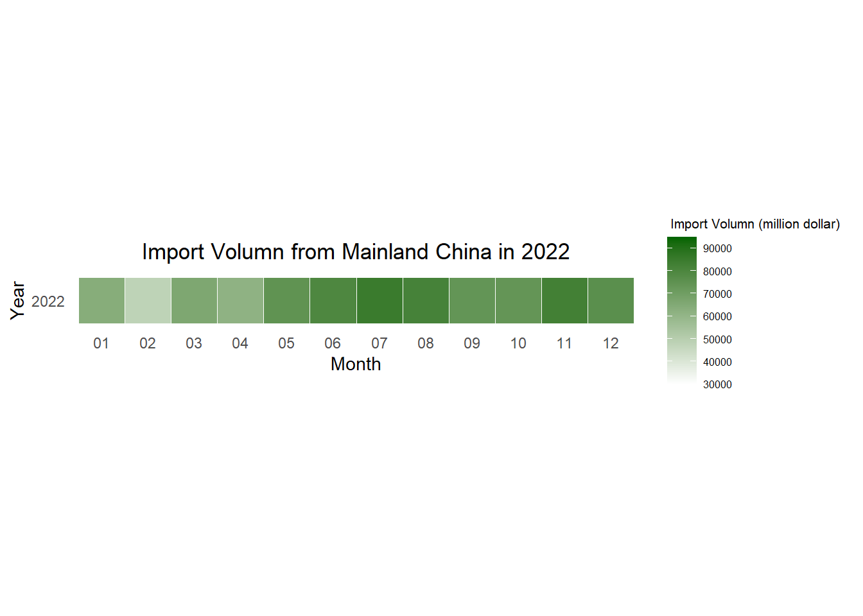Viewport: 863px width, 616px height.
Task: Click the chart title about Mainland China
Action: (x=356, y=252)
